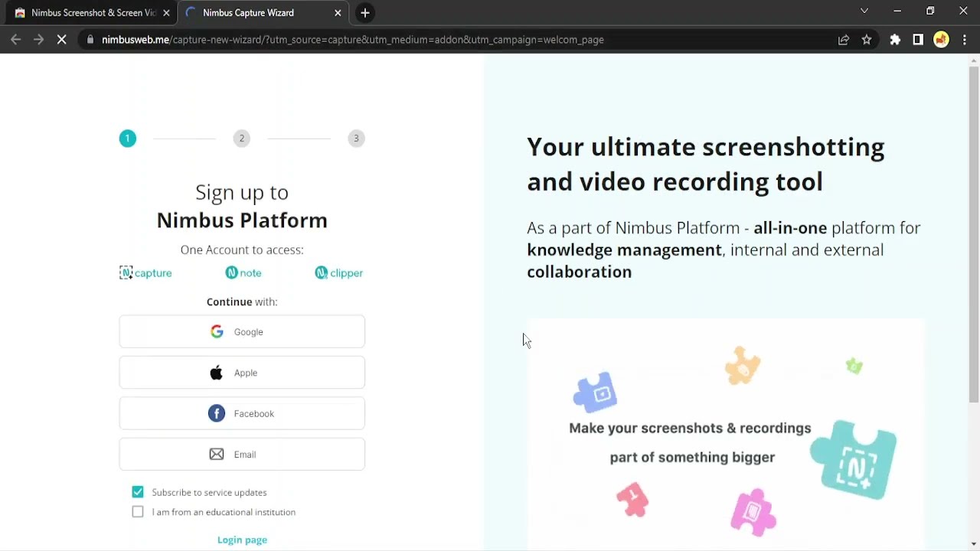Screen dimensions: 980x551
Task: Open Chrome three-dot menu
Action: point(965,40)
